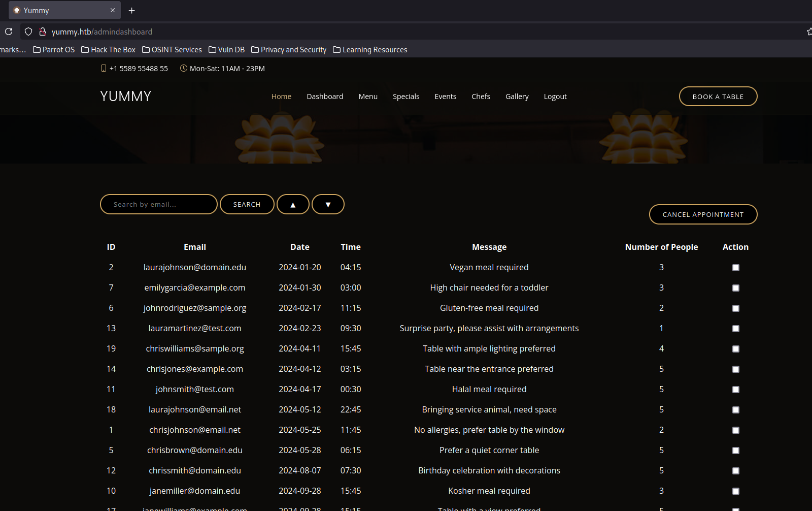The height and width of the screenshot is (511, 812).
Task: Click the Search button
Action: coord(247,204)
